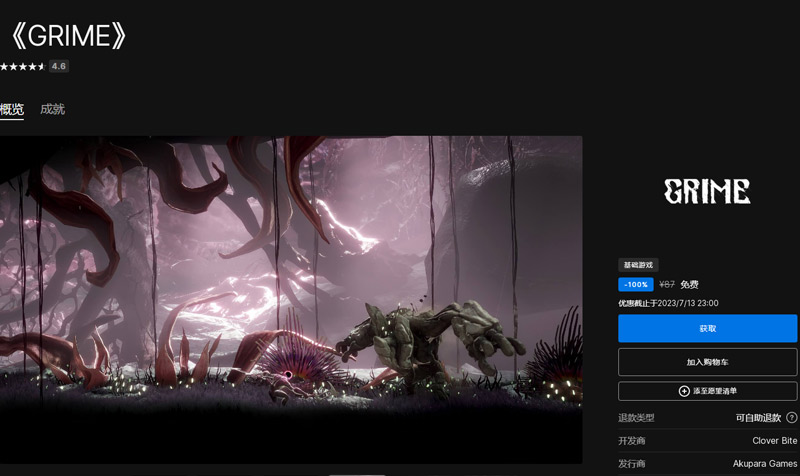Click the struck-through ¥87 price
Image resolution: width=800 pixels, height=476 pixels.
(667, 285)
